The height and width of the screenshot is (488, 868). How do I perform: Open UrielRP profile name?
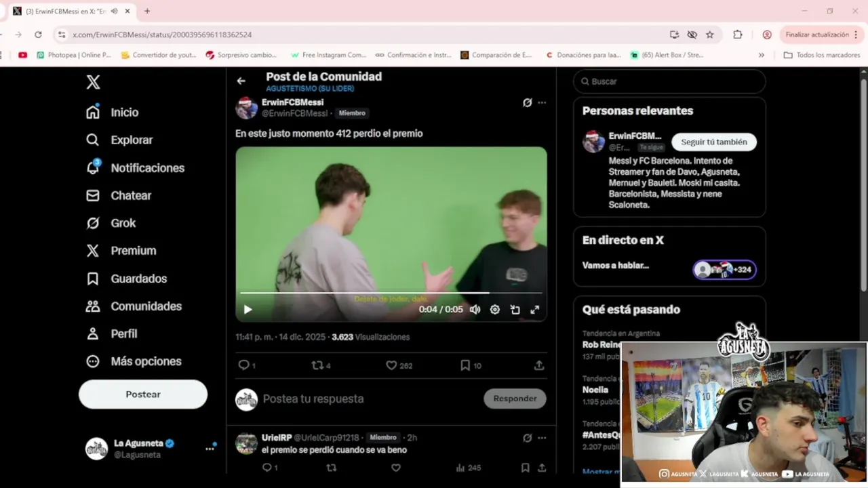277,438
